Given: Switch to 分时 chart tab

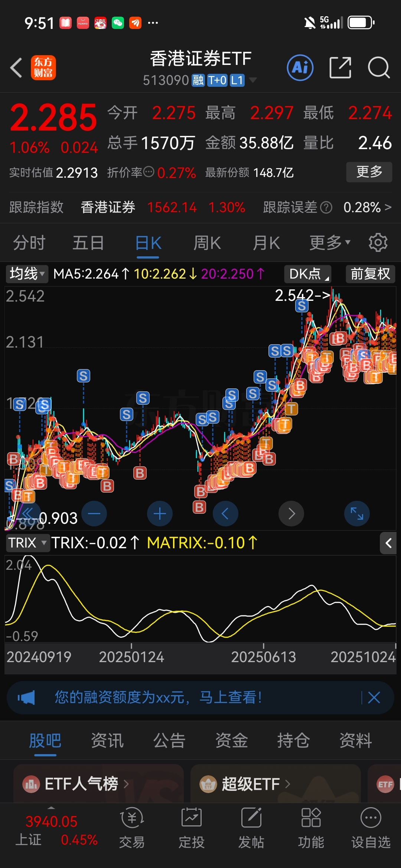Looking at the screenshot, I should (29, 243).
